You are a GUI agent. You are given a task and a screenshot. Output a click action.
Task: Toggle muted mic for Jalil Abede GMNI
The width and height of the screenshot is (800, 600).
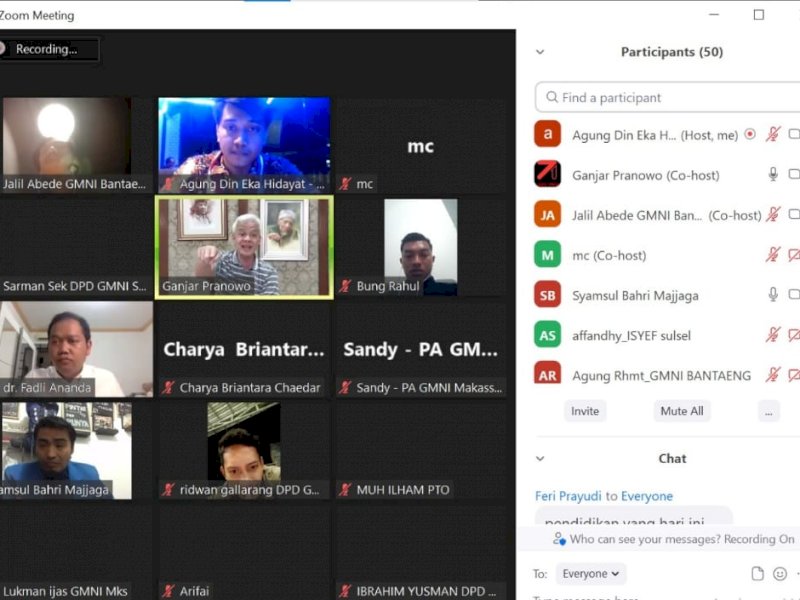point(772,215)
